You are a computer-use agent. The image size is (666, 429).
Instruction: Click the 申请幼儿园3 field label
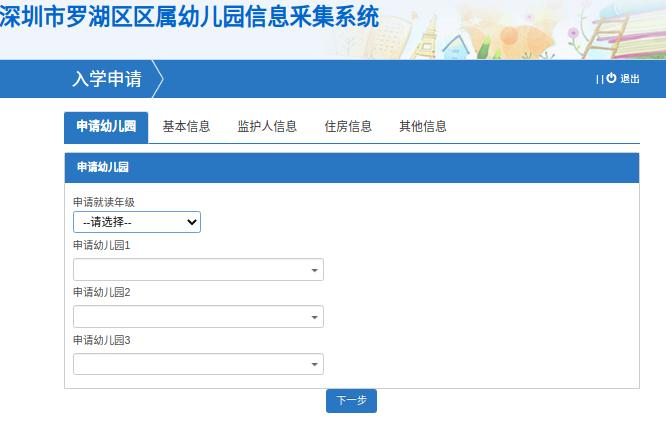tap(102, 340)
